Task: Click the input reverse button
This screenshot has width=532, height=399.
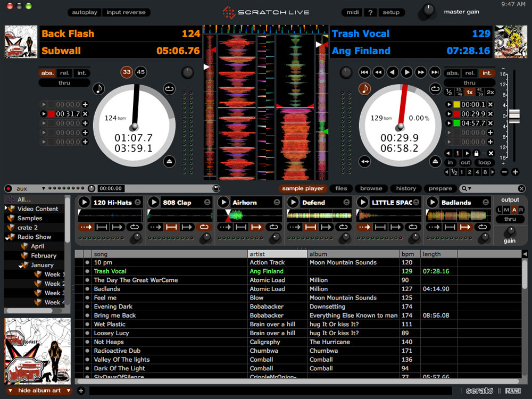Action: pos(126,12)
